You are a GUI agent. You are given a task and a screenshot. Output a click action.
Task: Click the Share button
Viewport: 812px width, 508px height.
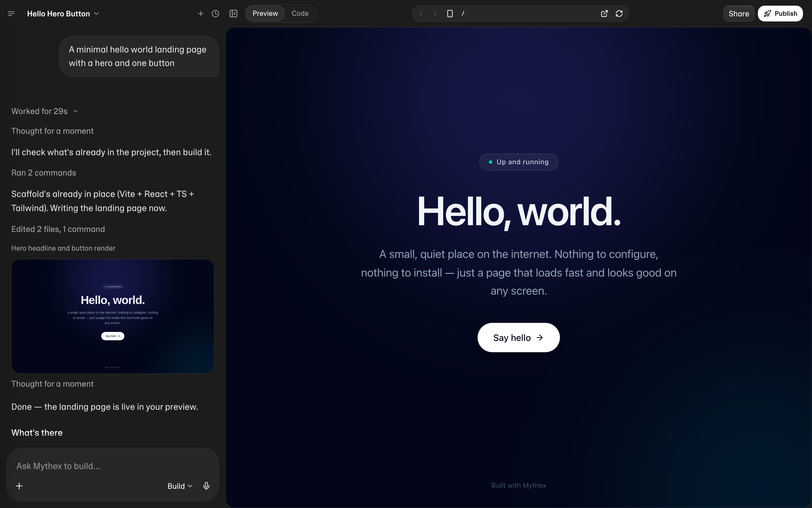pos(738,14)
